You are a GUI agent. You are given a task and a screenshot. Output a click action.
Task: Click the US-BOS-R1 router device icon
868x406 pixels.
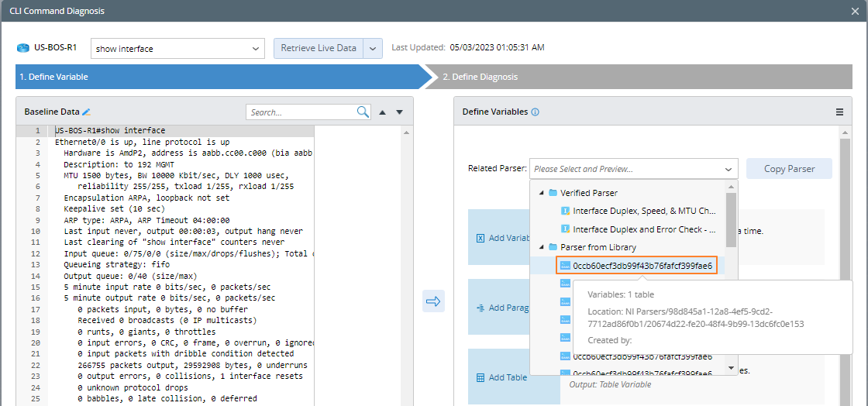pyautogui.click(x=22, y=47)
